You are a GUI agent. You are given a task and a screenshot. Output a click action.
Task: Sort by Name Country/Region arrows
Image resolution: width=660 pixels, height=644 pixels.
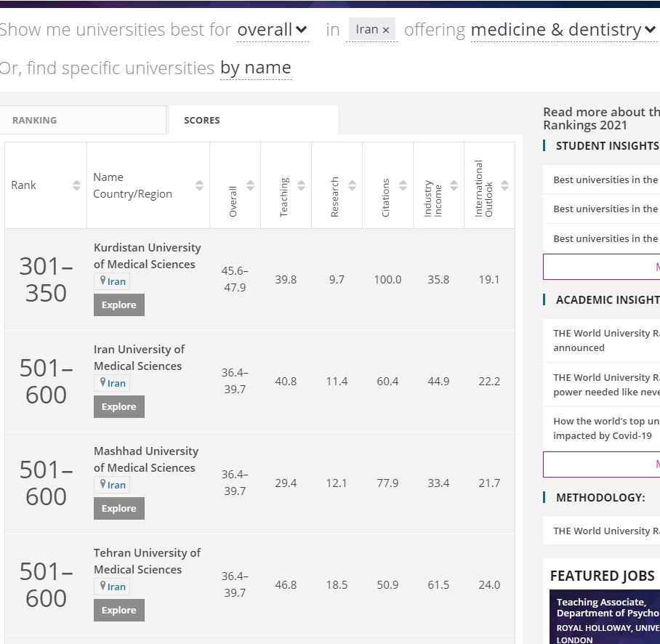pos(199,185)
